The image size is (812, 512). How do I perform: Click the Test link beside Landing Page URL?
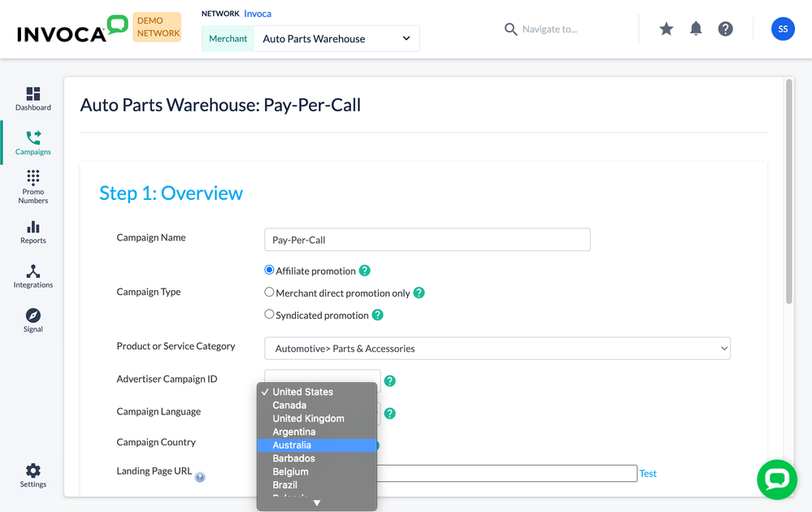[648, 473]
